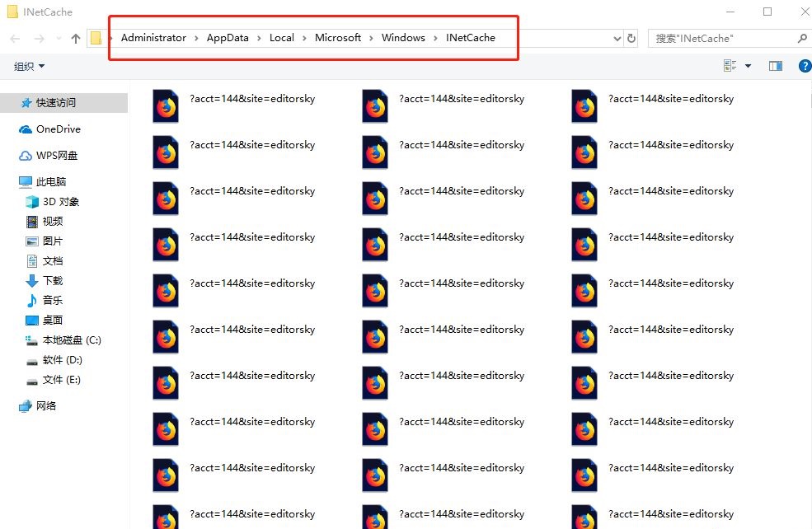The height and width of the screenshot is (529, 812).
Task: Show the address bar history dropdown
Action: (617, 38)
